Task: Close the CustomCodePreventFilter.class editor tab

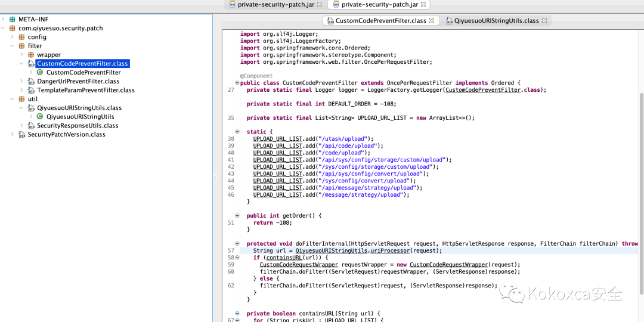Action: 431,20
